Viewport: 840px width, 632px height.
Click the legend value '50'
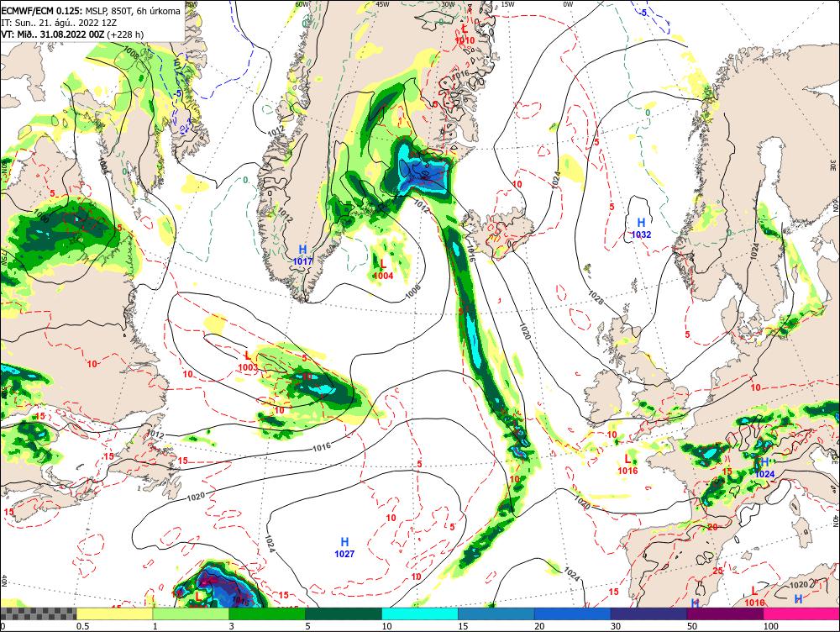[x=693, y=626]
